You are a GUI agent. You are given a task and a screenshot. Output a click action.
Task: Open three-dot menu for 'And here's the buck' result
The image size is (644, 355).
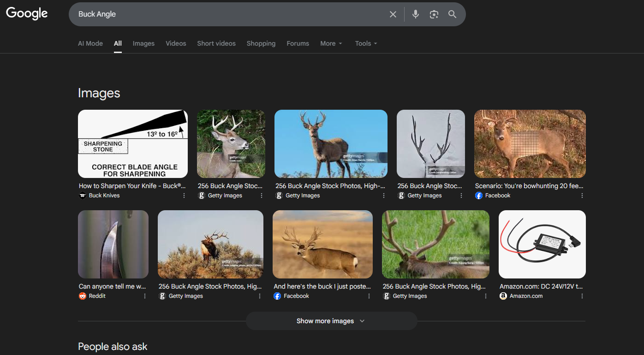tap(369, 296)
